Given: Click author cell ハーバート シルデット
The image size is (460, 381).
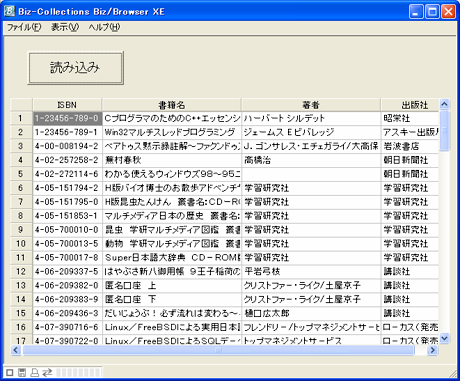Looking at the screenshot, I should click(x=311, y=118).
